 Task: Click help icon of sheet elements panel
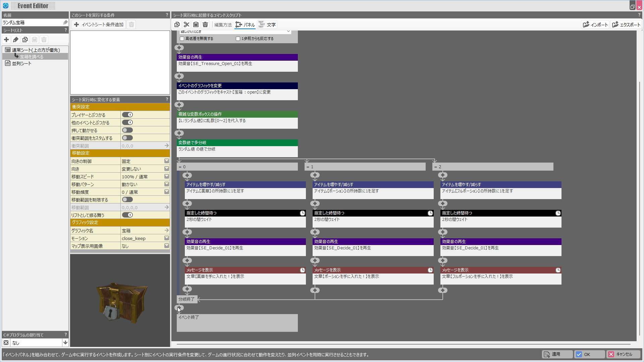(167, 100)
